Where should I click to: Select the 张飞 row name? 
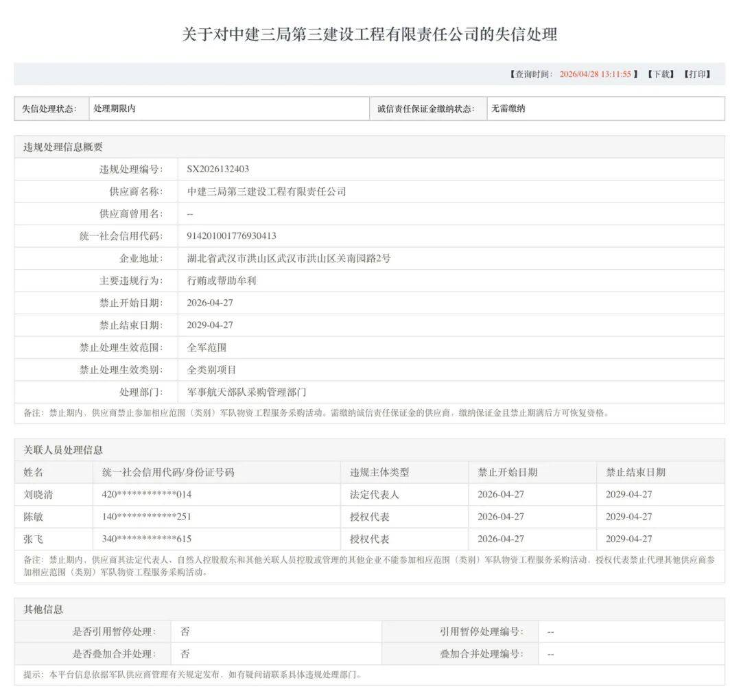click(33, 539)
